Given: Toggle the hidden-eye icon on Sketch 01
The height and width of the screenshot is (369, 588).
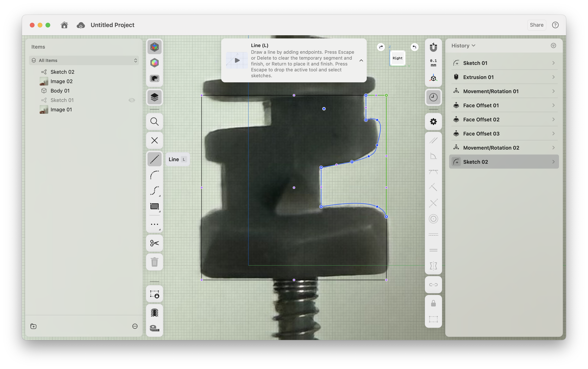Looking at the screenshot, I should (x=132, y=100).
